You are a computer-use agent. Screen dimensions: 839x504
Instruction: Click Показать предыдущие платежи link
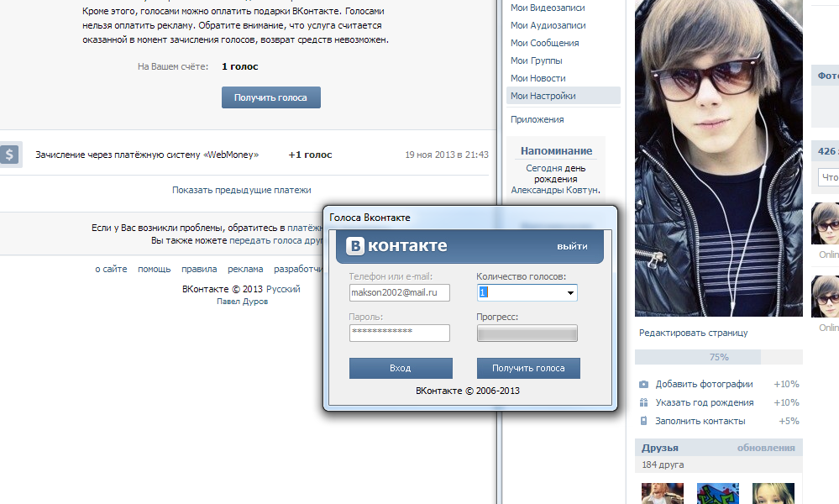pyautogui.click(x=241, y=190)
